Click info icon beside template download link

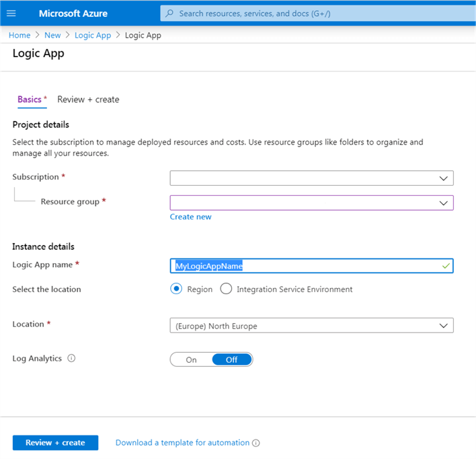pyautogui.click(x=256, y=443)
